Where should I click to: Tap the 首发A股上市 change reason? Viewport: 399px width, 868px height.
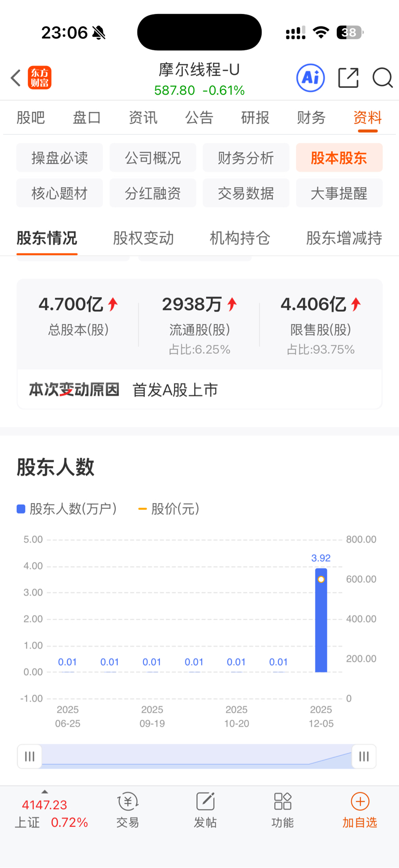(x=175, y=390)
